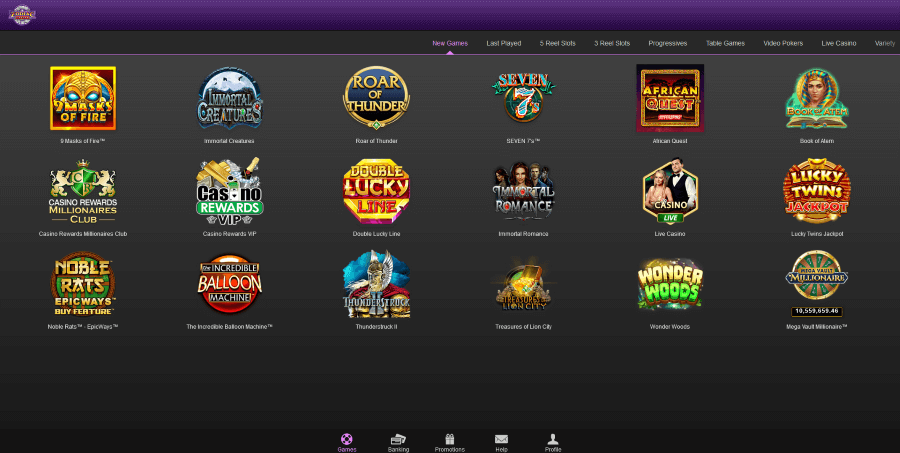The width and height of the screenshot is (900, 453).
Task: Click the 'Book of Atem' caption text
Action: coord(817,141)
